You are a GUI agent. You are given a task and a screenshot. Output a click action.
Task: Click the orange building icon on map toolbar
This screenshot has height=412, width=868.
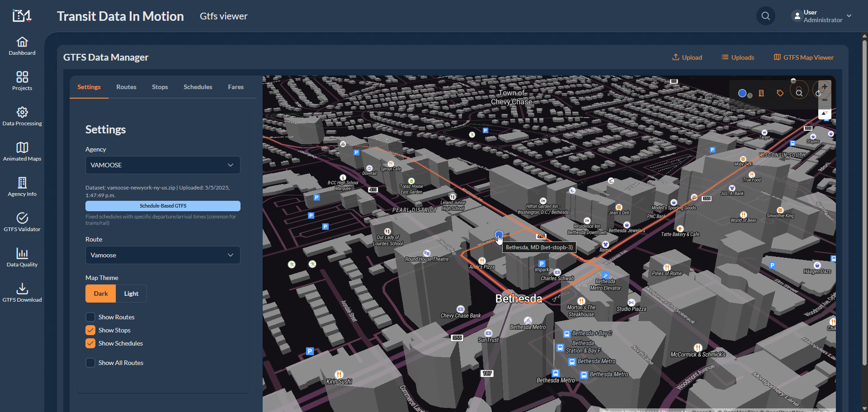[x=761, y=93]
